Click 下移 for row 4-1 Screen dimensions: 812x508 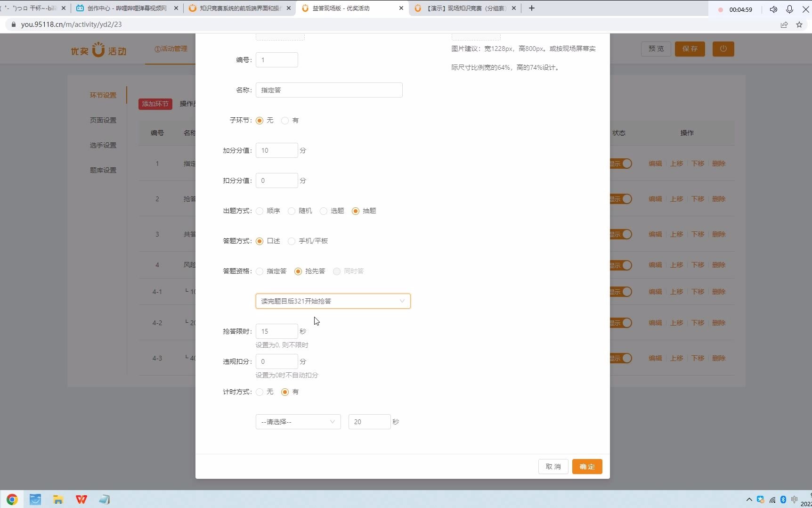tap(698, 292)
